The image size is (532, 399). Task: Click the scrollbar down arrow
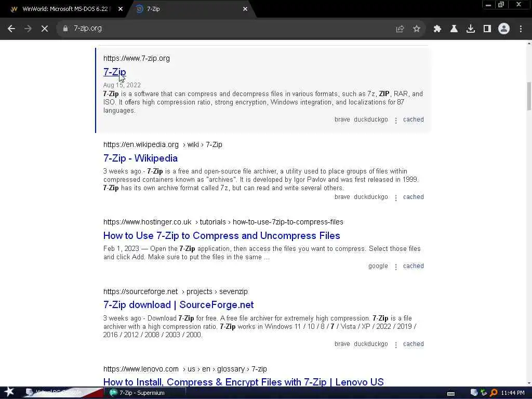[x=529, y=383]
